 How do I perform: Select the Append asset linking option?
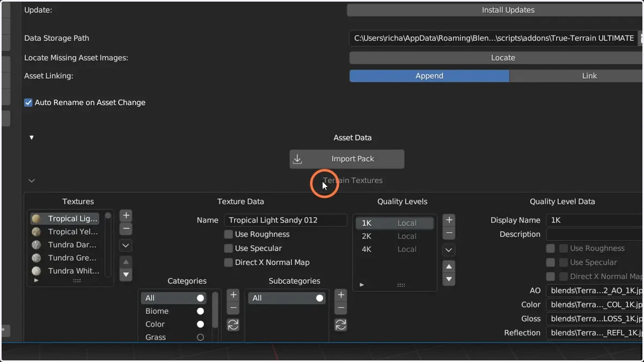pos(429,76)
